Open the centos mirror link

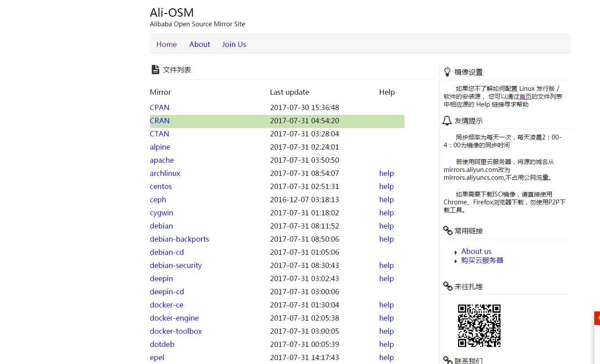161,186
